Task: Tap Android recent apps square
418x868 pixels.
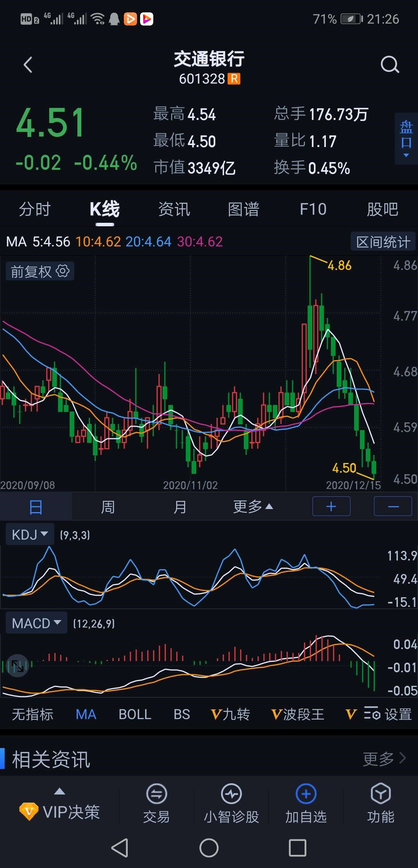Action: [298, 848]
